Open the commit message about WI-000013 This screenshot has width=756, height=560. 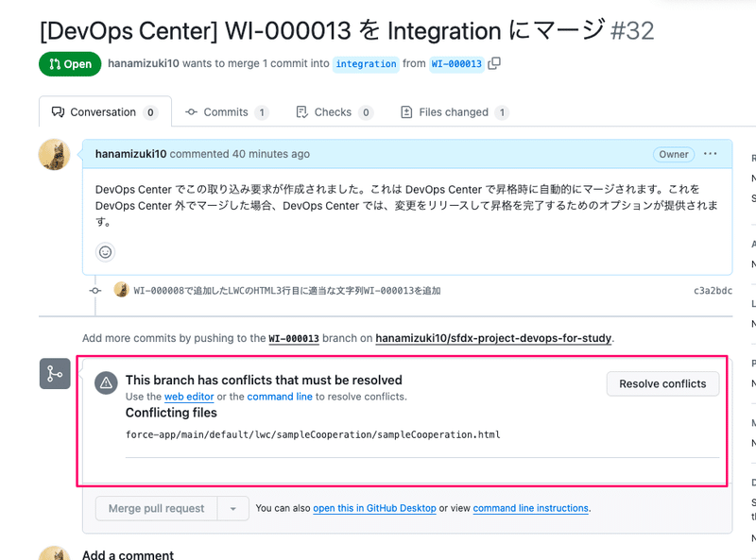pyautogui.click(x=287, y=291)
